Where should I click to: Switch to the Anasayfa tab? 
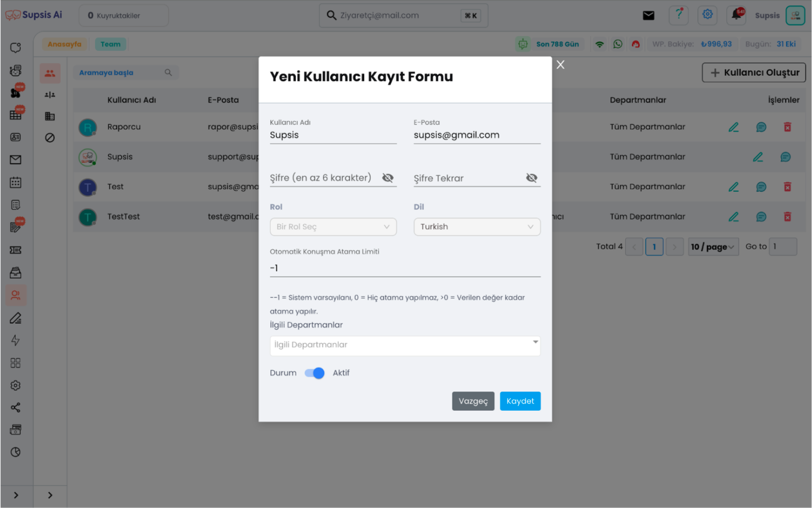click(x=64, y=44)
